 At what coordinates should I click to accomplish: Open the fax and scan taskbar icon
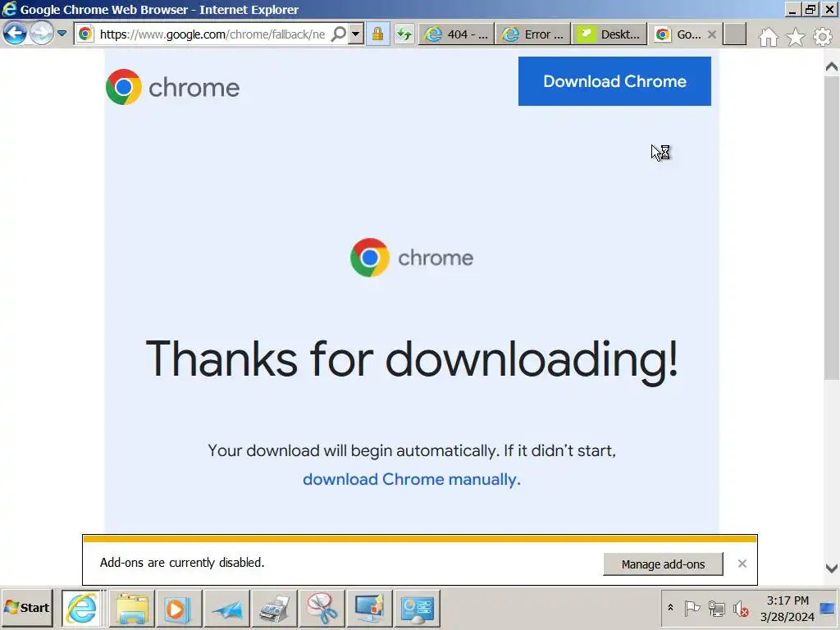(x=274, y=609)
